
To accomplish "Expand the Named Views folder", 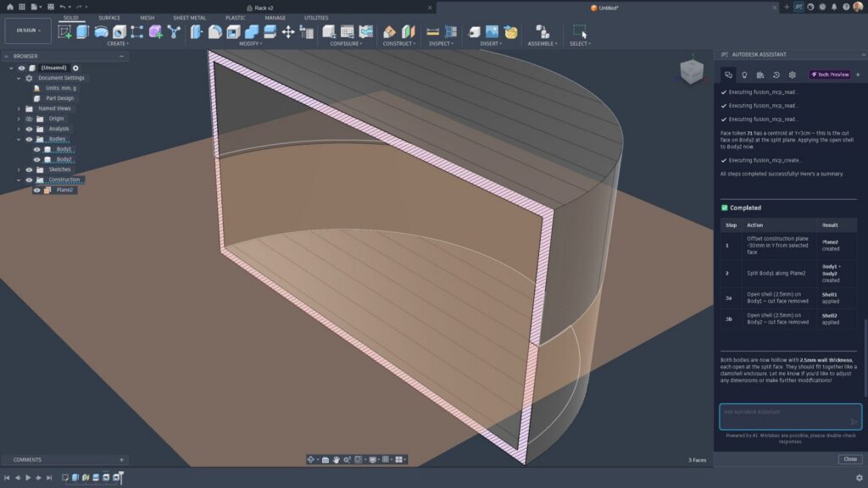I will [x=19, y=108].
